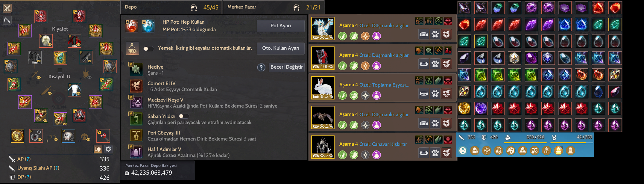Toggle automatic use of food and elixirs
This screenshot has height=184, width=644.
(x=148, y=49)
